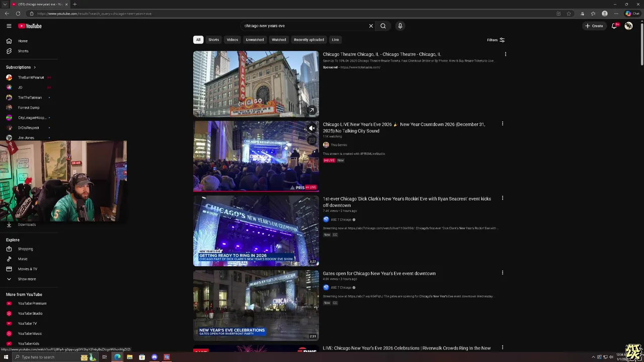Open Dick Clark's Rockin' Eve video title
Screen dimensions: 644x362
(x=407, y=202)
